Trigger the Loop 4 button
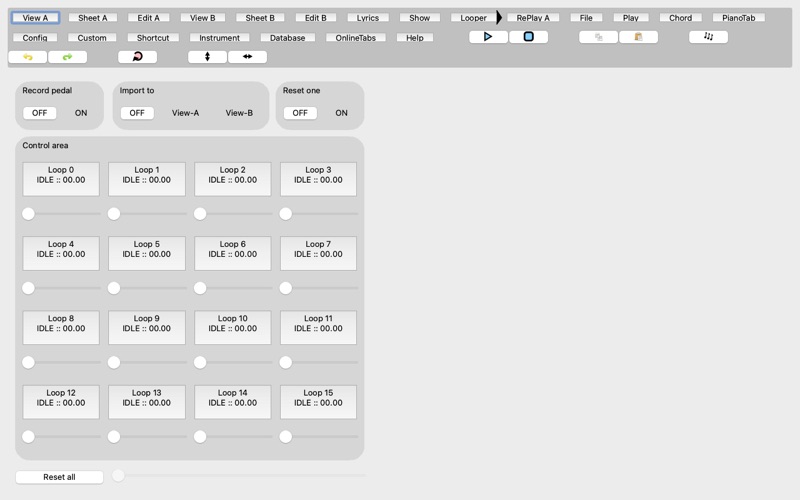Image resolution: width=800 pixels, height=500 pixels. 61,254
